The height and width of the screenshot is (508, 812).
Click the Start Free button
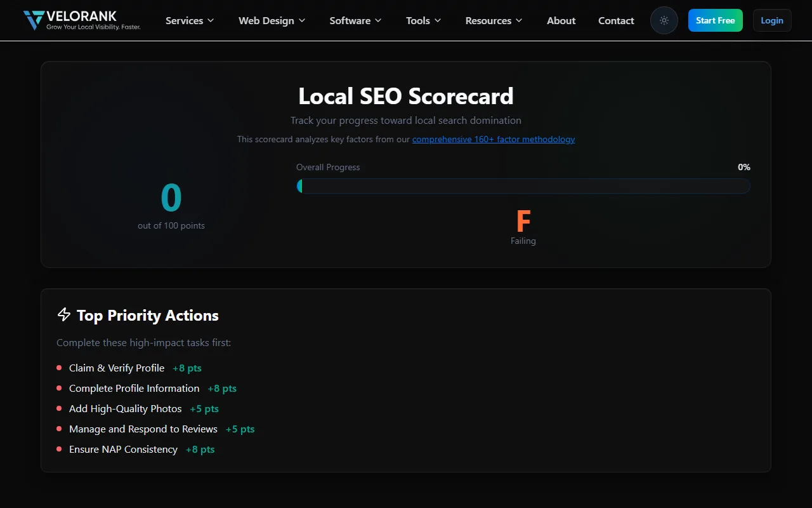point(715,20)
